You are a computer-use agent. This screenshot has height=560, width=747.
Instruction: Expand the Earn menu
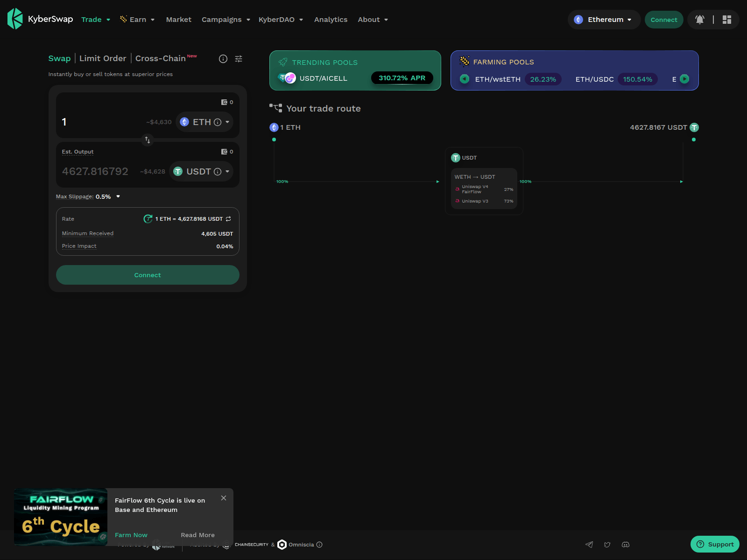(137, 20)
